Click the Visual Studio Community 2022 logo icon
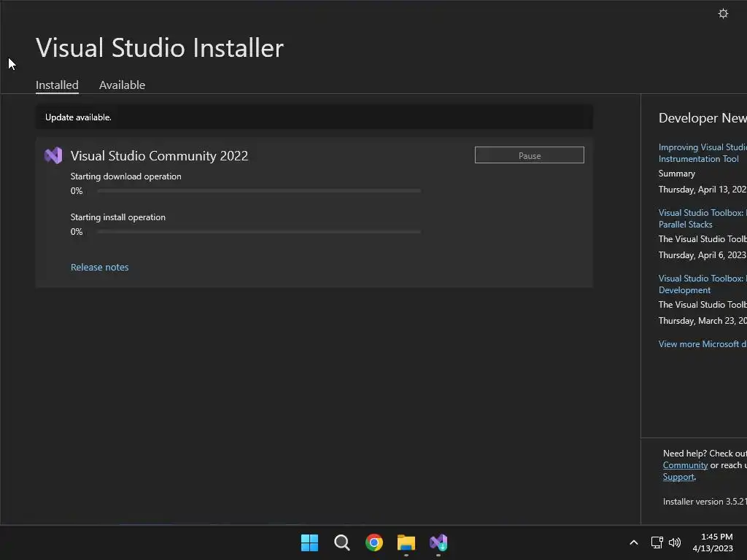Screen dimensions: 747x560 53,155
